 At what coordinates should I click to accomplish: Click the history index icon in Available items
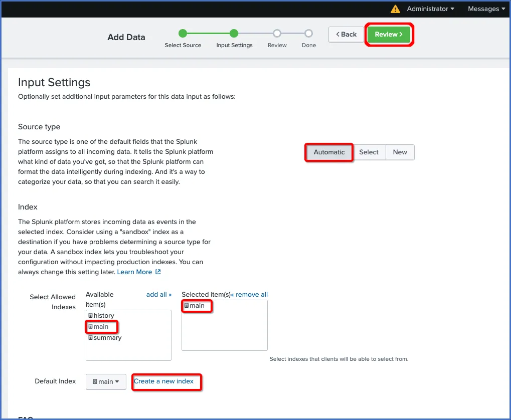click(x=91, y=315)
